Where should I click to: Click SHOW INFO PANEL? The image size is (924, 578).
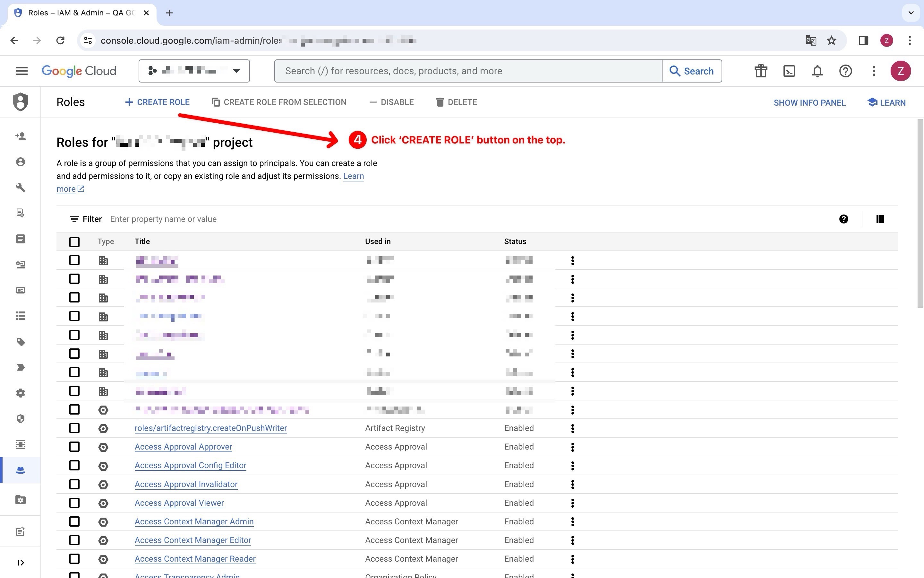(809, 102)
